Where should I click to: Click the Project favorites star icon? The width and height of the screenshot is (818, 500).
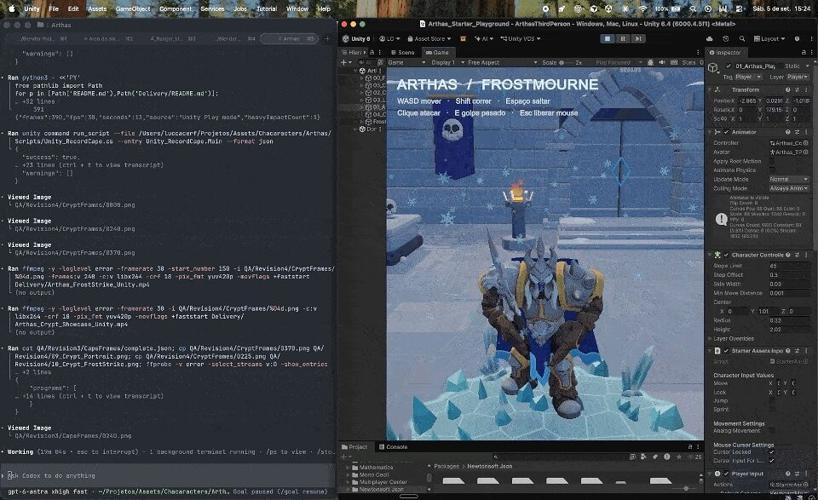[678, 457]
